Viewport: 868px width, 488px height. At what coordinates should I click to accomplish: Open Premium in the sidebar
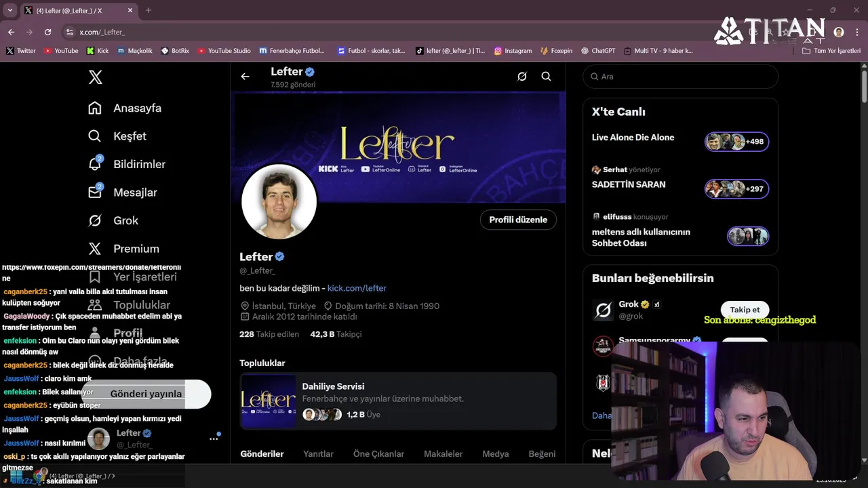tap(124, 249)
